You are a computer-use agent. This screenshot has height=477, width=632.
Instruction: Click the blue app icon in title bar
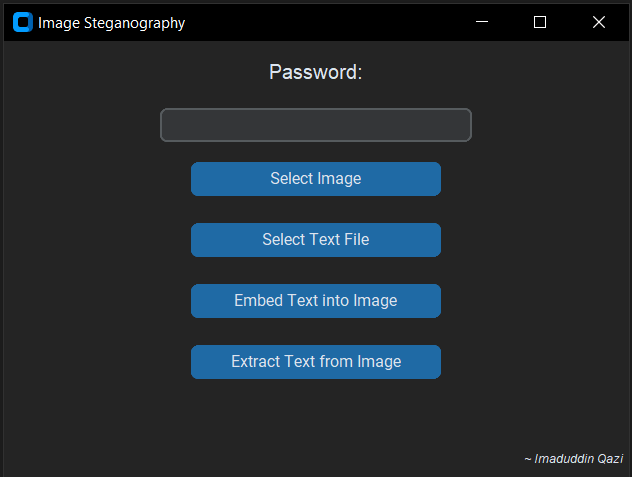[23, 22]
